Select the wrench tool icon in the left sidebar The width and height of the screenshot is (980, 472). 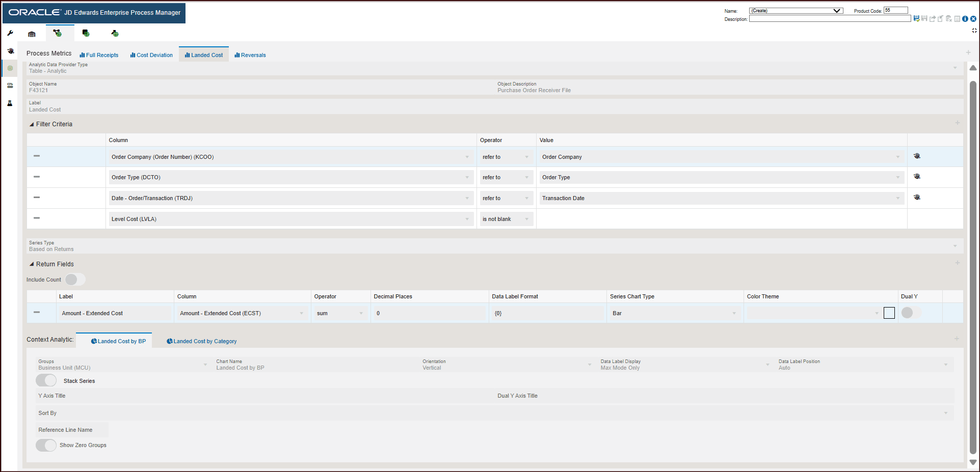(x=10, y=33)
